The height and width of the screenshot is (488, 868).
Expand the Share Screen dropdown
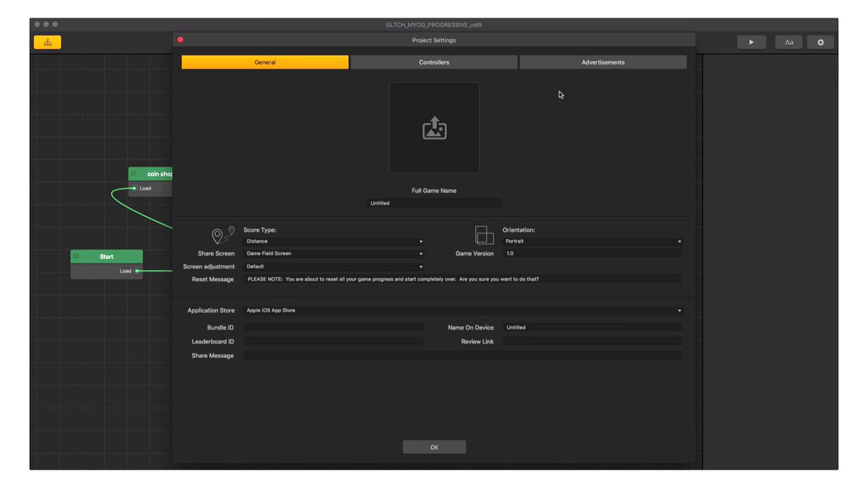334,253
